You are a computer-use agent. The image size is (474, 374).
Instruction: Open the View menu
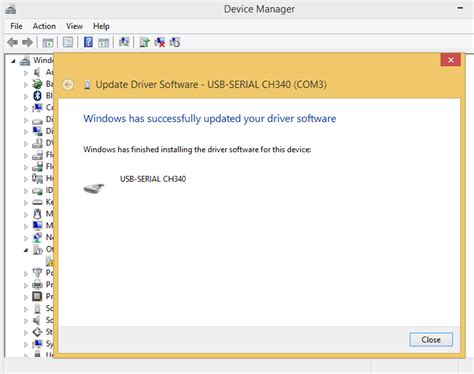coord(74,26)
